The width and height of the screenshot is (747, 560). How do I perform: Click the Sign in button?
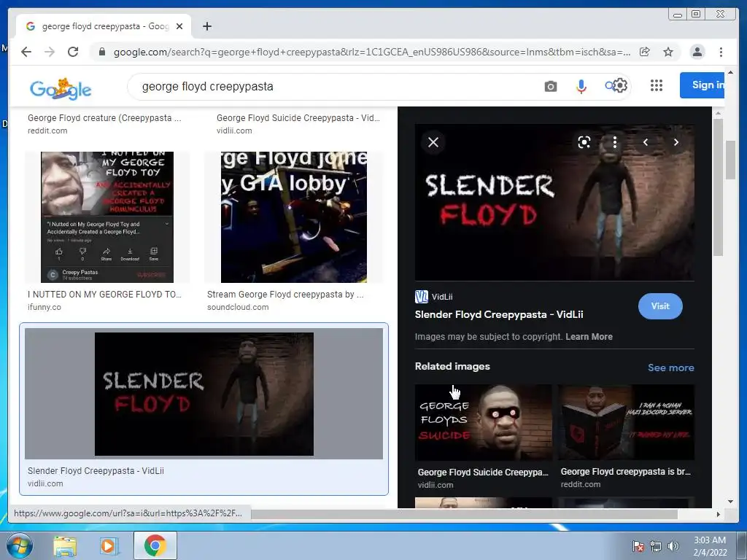pyautogui.click(x=703, y=85)
